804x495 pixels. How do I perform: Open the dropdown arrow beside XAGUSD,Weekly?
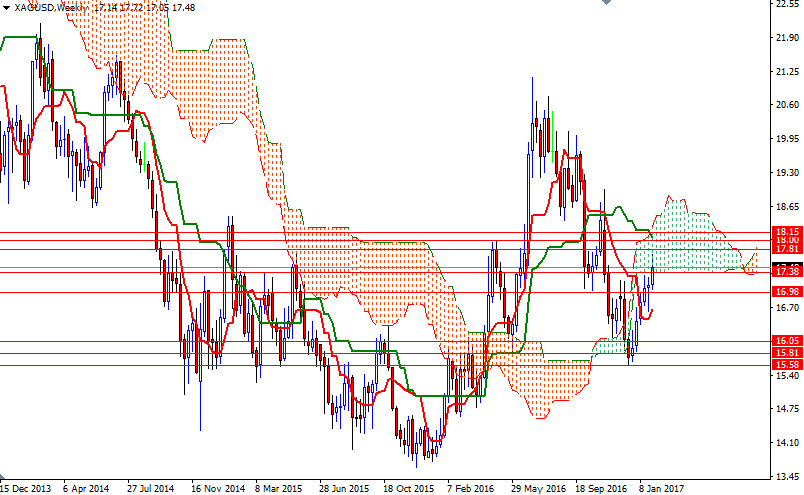pyautogui.click(x=6, y=8)
